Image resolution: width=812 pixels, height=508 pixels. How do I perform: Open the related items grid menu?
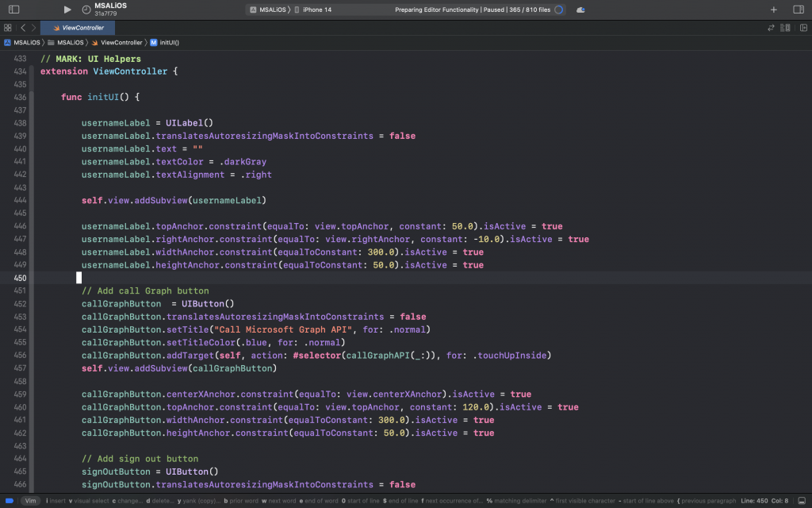coord(7,28)
